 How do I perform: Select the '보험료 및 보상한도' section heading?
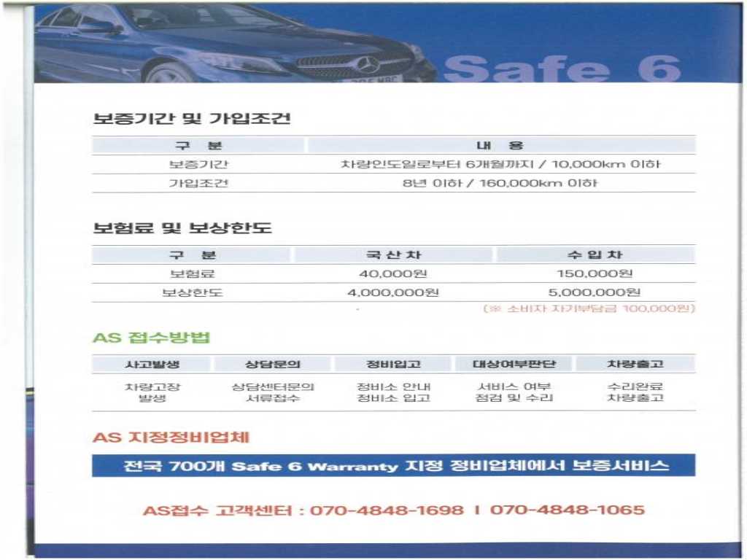[x=182, y=227]
